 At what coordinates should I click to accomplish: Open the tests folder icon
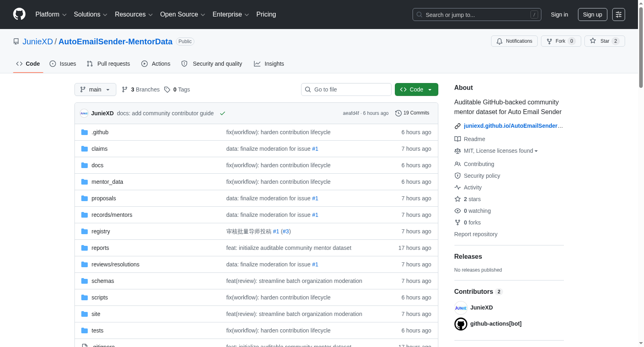point(85,330)
